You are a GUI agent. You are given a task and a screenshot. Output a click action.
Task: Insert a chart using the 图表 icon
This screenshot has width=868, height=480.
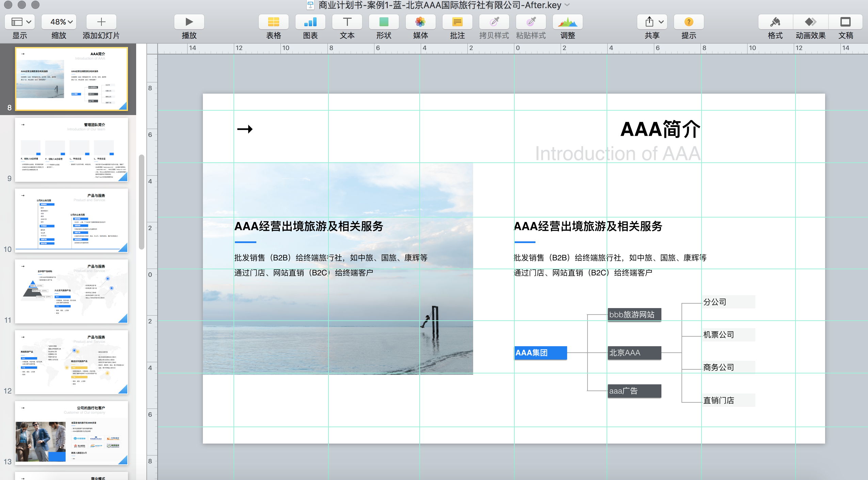click(310, 22)
